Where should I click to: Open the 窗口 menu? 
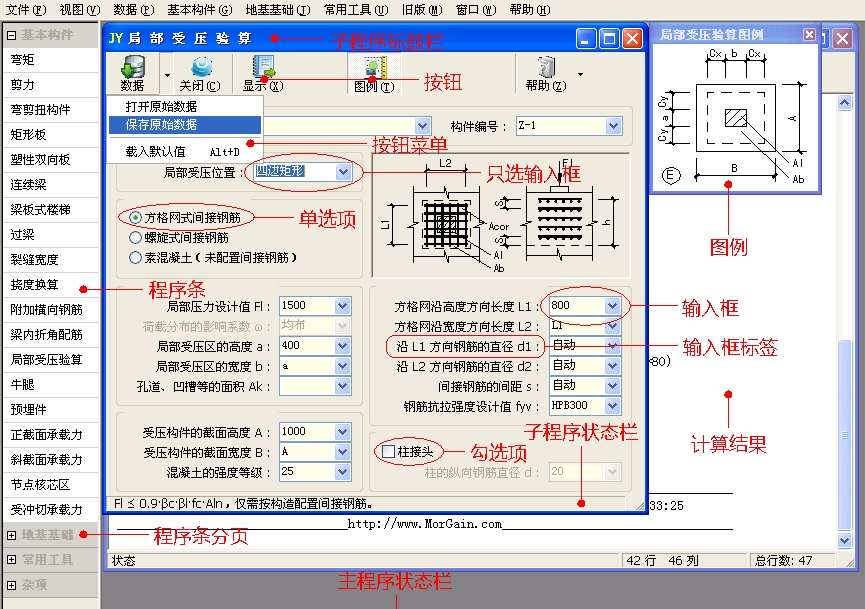point(476,9)
